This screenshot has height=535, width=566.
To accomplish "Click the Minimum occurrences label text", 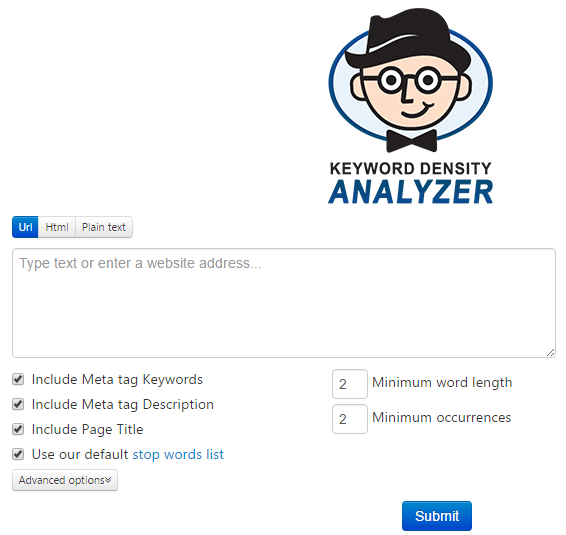I will coord(441,417).
